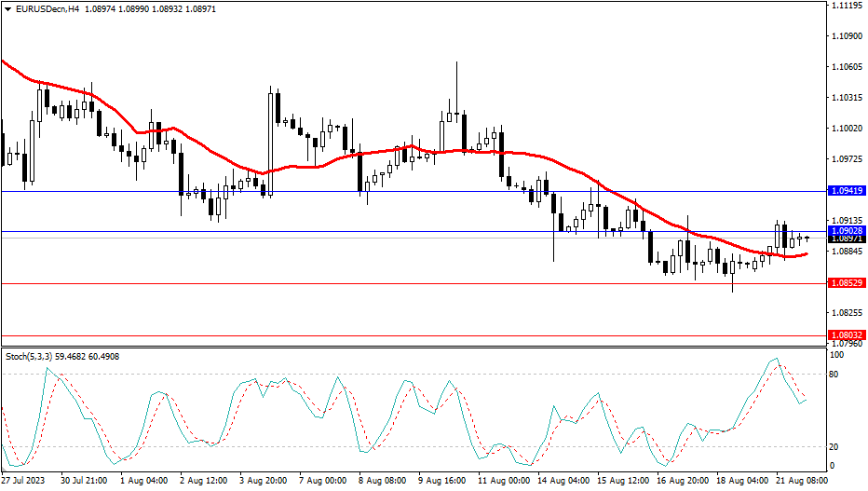The width and height of the screenshot is (868, 491).
Task: Select the grey current price 1.08971 label
Action: [847, 239]
